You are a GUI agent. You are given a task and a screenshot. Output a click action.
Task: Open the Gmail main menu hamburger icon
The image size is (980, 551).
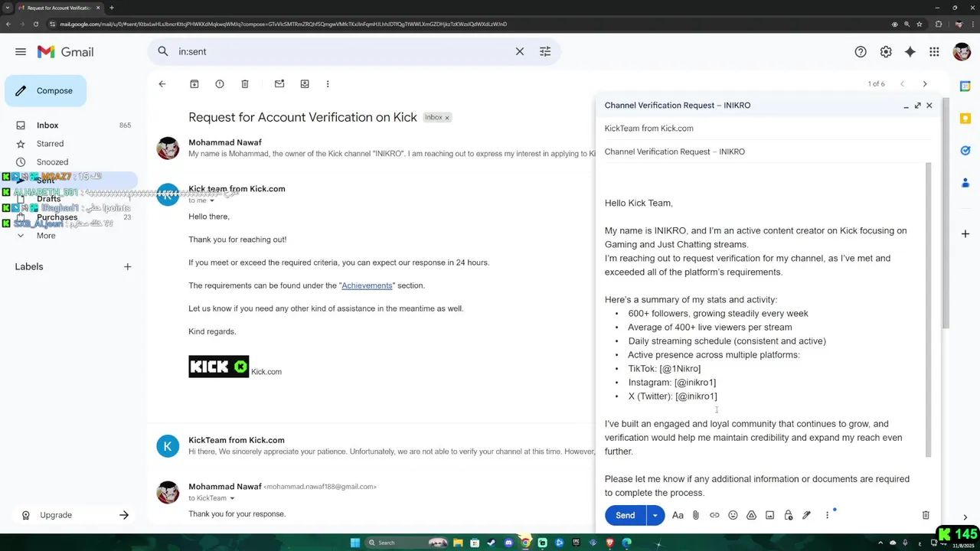click(x=21, y=52)
